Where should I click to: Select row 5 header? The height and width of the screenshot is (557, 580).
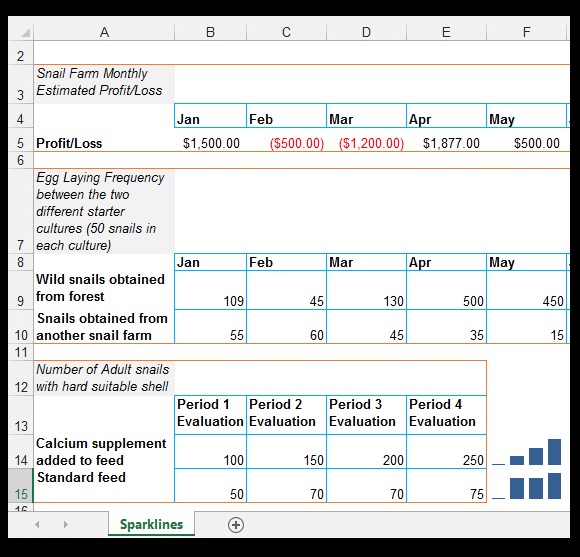(21, 143)
